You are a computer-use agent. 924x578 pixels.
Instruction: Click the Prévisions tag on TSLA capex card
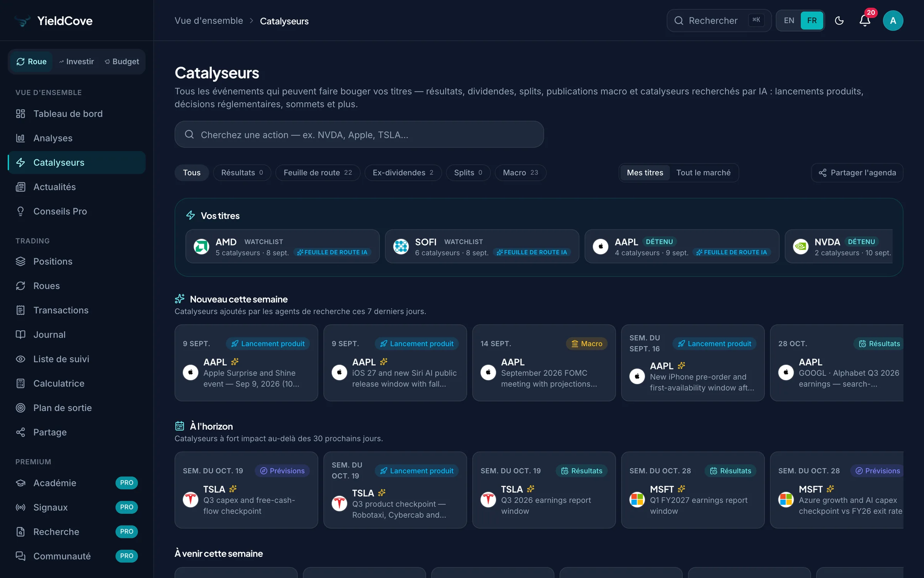pyautogui.click(x=282, y=471)
